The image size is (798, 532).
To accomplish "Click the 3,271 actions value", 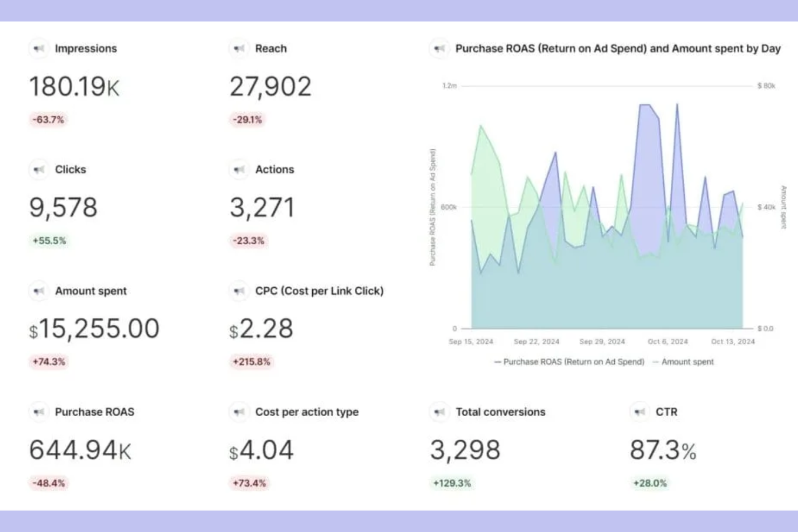I will click(x=262, y=208).
